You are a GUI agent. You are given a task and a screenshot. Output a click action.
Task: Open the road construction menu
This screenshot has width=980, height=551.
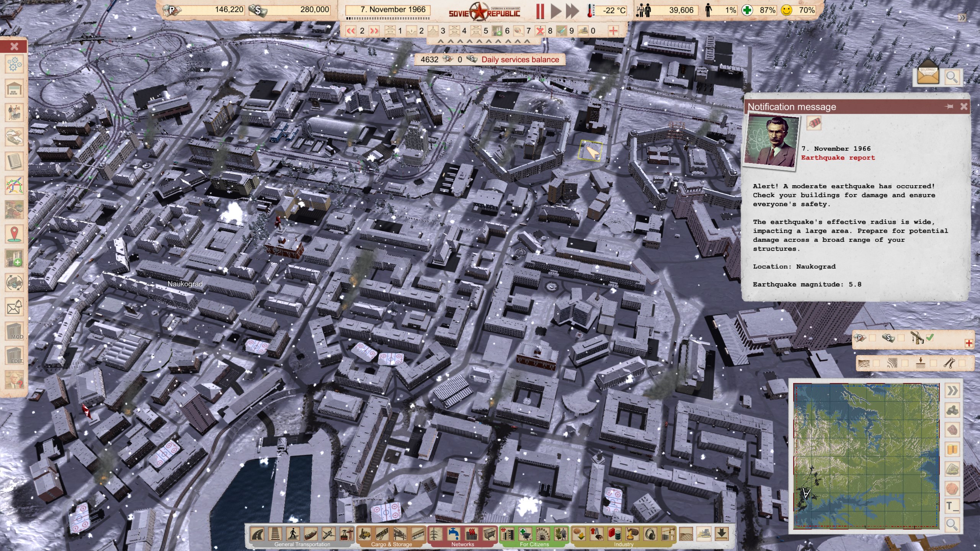point(258,534)
